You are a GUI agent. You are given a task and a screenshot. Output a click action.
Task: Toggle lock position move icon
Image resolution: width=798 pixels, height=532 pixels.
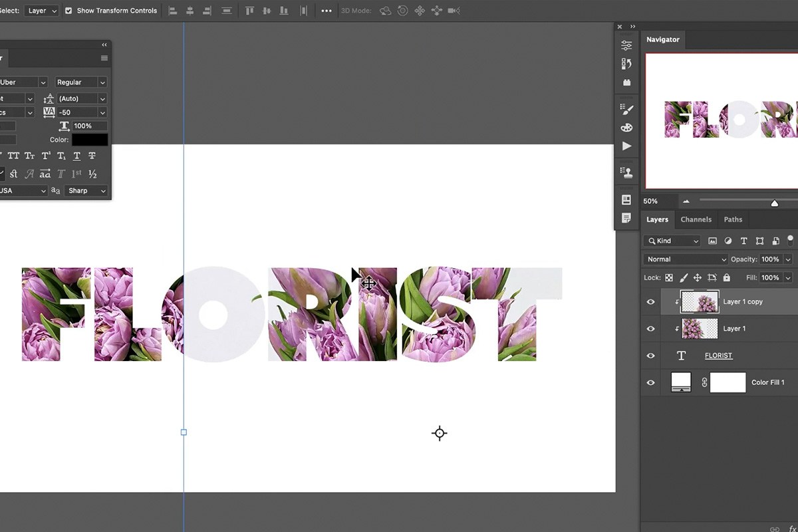698,277
